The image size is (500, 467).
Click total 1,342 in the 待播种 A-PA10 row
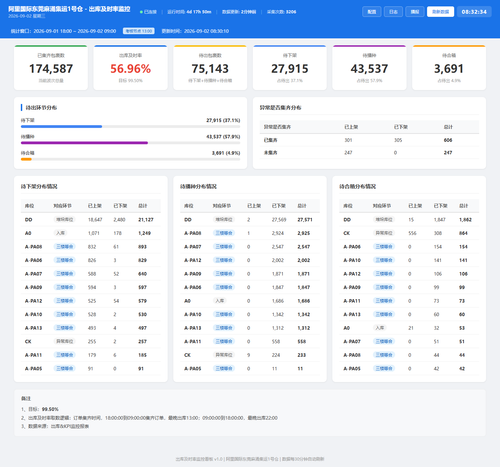pos(304,314)
